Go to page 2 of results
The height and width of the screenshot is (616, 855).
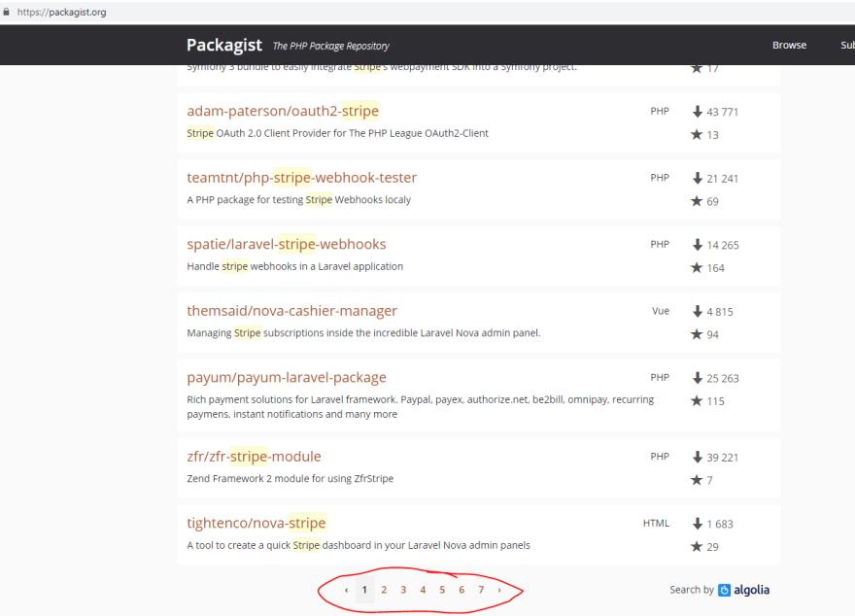point(384,590)
